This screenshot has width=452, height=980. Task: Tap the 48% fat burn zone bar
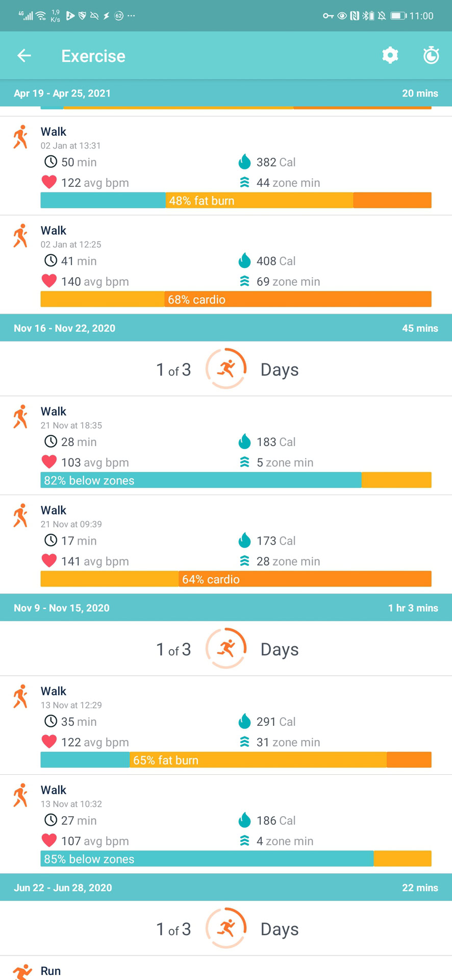click(x=236, y=201)
